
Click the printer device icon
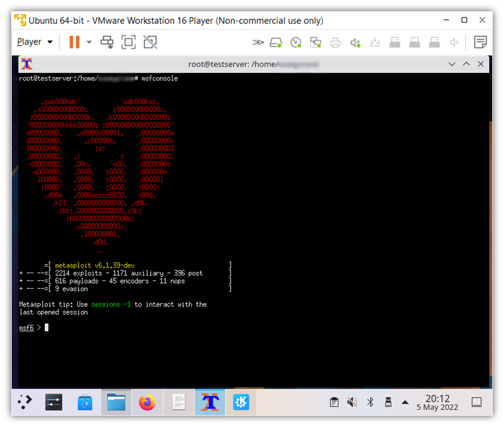click(335, 42)
